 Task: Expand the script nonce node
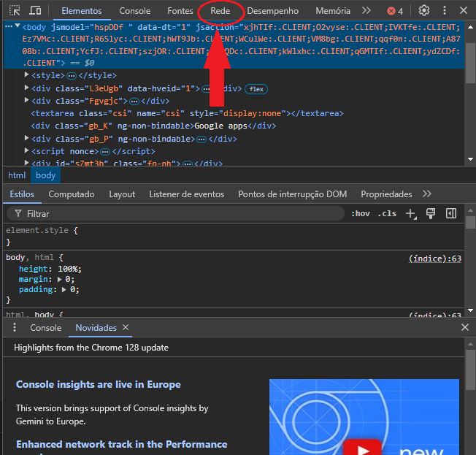(x=26, y=150)
